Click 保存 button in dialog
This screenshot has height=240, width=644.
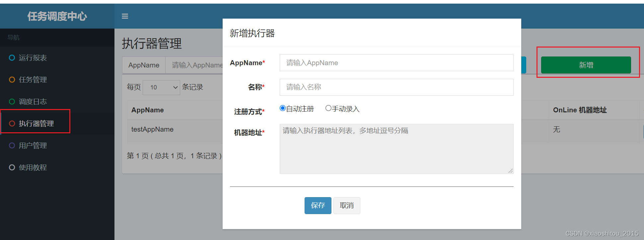coord(318,205)
